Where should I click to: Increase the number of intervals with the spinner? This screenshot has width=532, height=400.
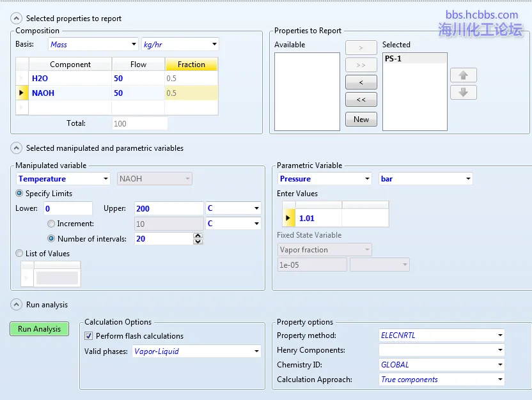(198, 236)
